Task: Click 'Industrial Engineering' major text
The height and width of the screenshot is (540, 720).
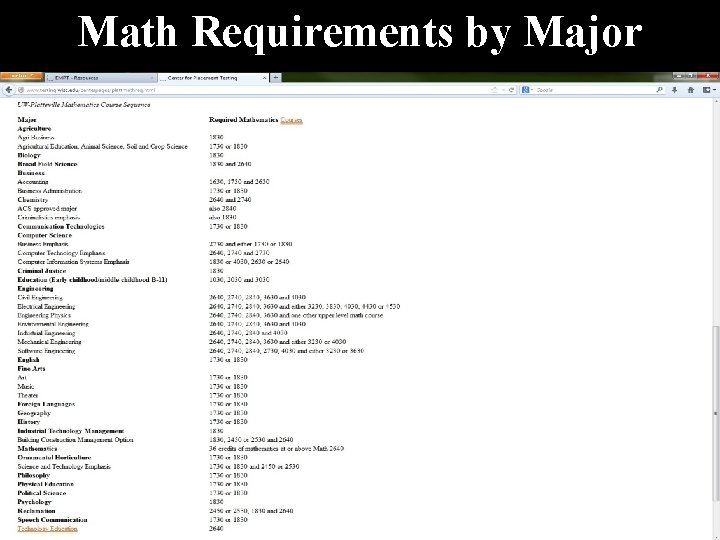Action: pos(46,333)
